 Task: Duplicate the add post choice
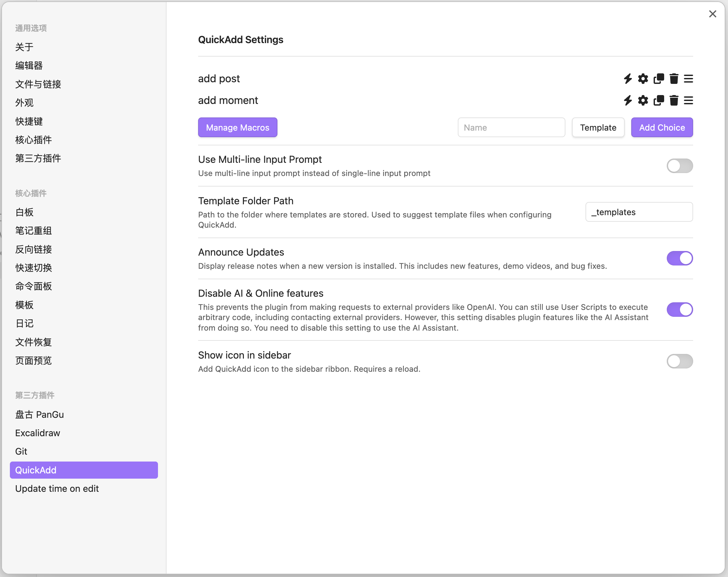pyautogui.click(x=659, y=79)
